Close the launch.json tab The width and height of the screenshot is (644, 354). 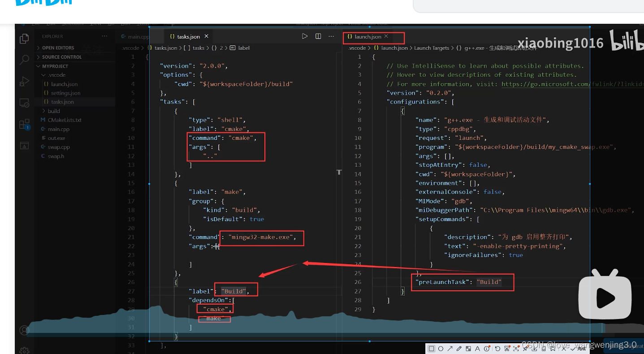click(386, 36)
